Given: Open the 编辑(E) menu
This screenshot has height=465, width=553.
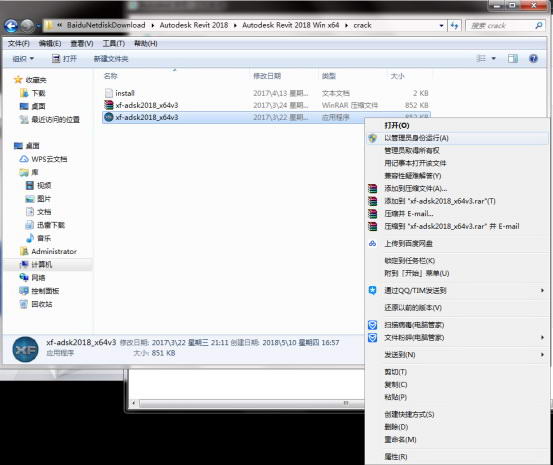Looking at the screenshot, I should click(x=50, y=43).
